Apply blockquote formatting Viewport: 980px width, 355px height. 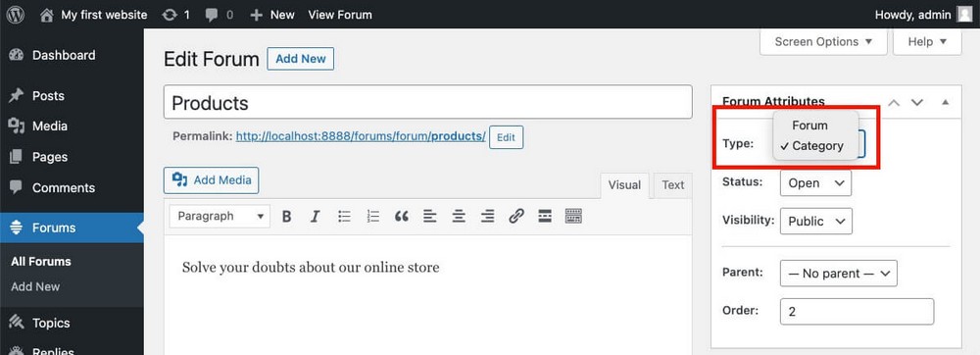pos(402,217)
